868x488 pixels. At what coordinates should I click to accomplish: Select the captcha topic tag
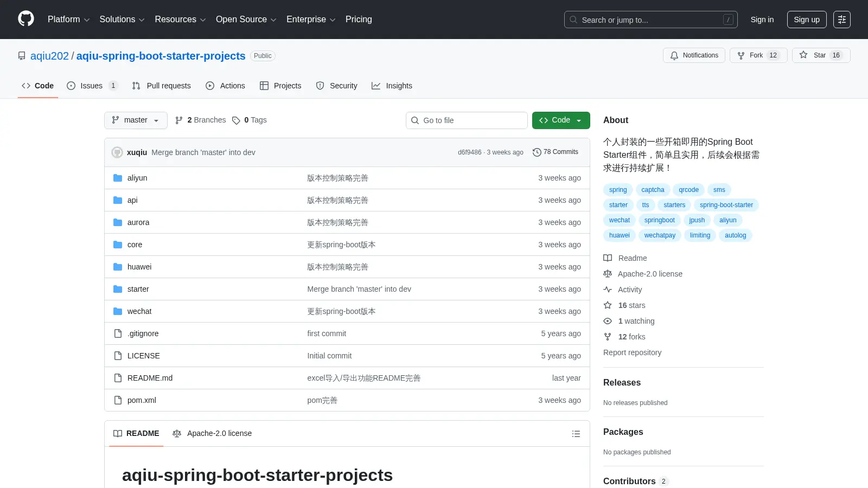(653, 190)
